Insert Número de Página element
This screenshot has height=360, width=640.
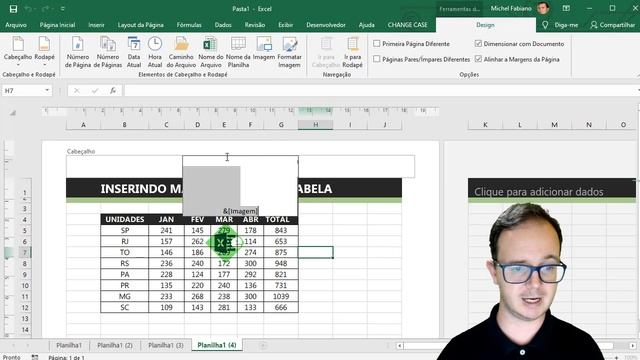[78, 52]
